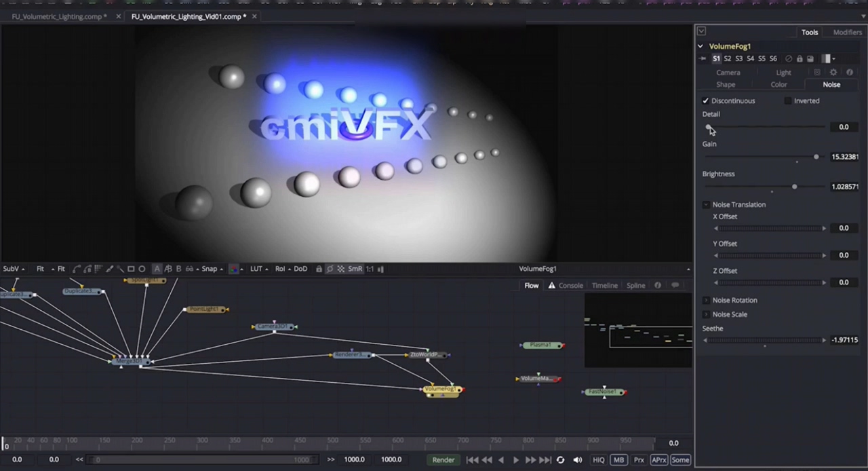Open the Some render-selection dropdown
Viewport: 868px width, 471px height.
pos(680,460)
